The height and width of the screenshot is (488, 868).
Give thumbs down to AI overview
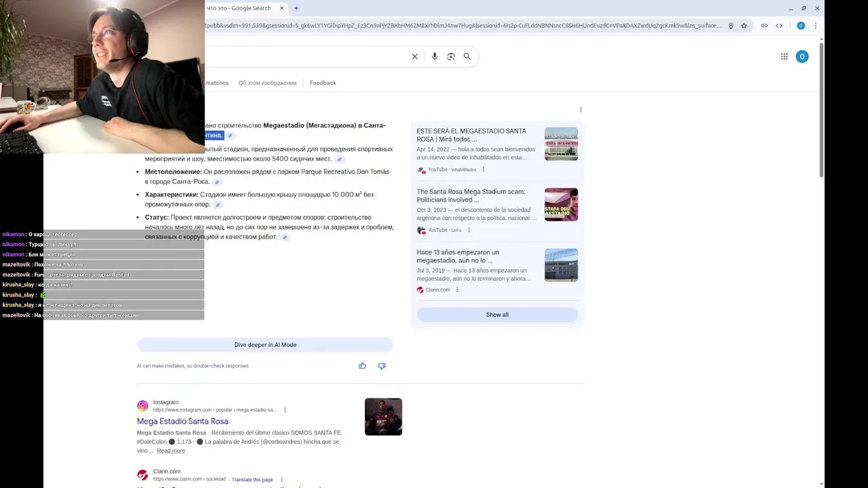click(x=382, y=366)
